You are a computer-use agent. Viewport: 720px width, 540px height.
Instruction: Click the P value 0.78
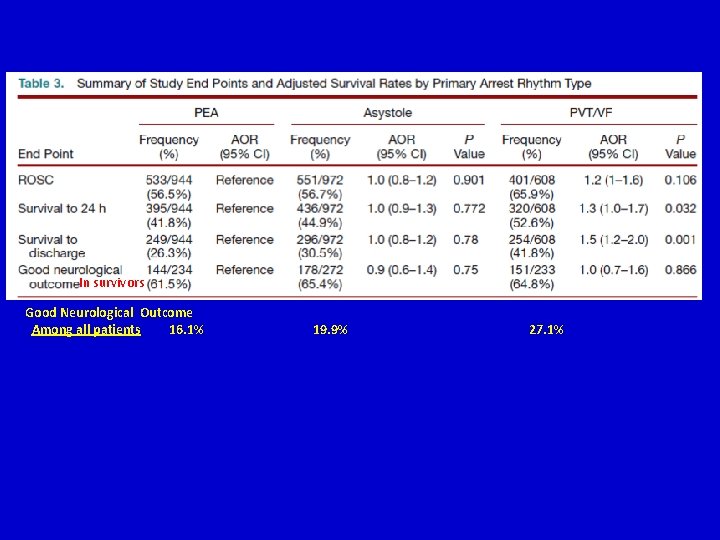click(466, 239)
